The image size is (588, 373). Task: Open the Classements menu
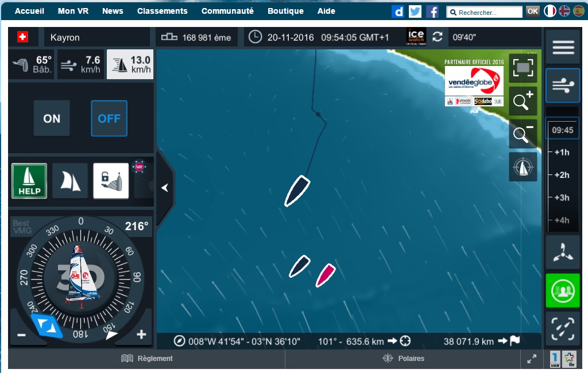[x=163, y=11]
